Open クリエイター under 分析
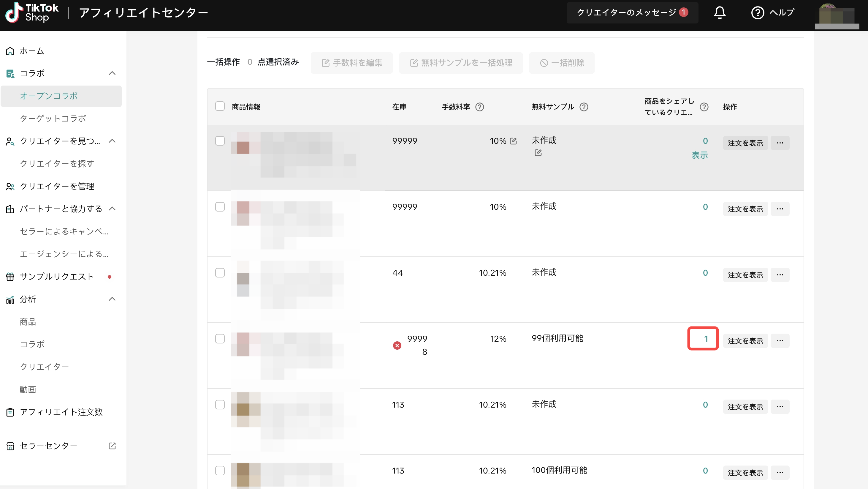 (x=44, y=367)
